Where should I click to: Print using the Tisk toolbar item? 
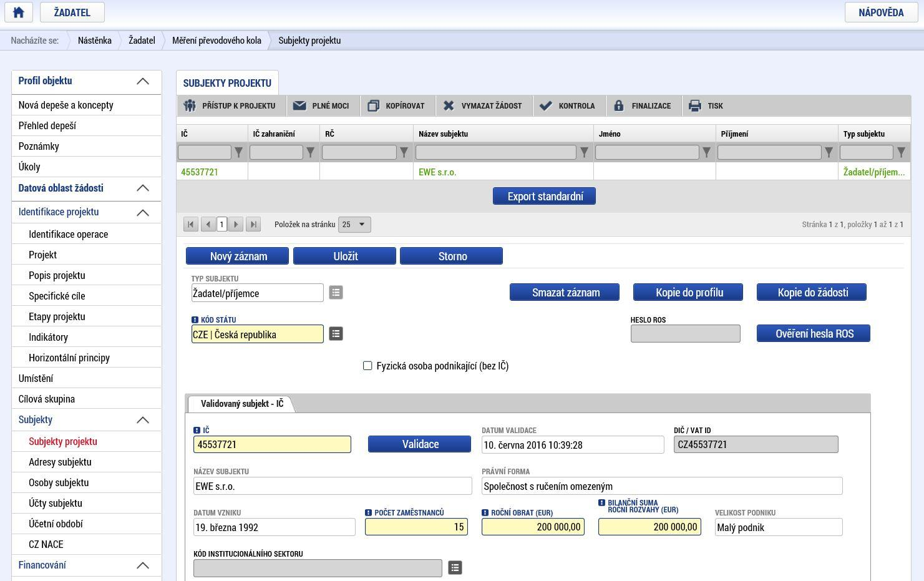[706, 106]
